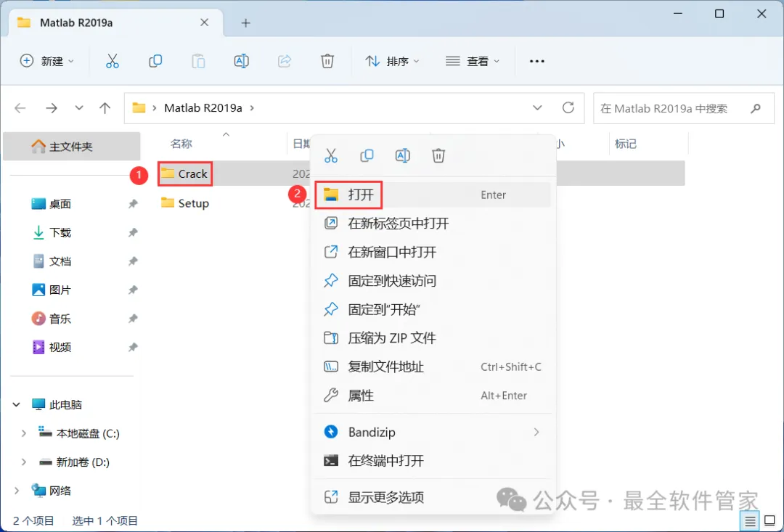
Task: Add a new tab with plus button
Action: click(x=245, y=23)
